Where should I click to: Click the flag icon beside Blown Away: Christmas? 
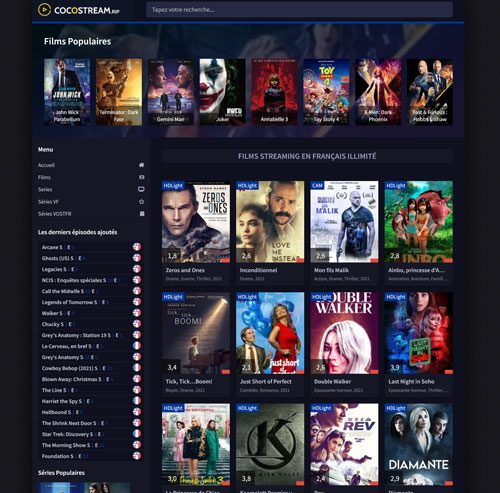[137, 379]
